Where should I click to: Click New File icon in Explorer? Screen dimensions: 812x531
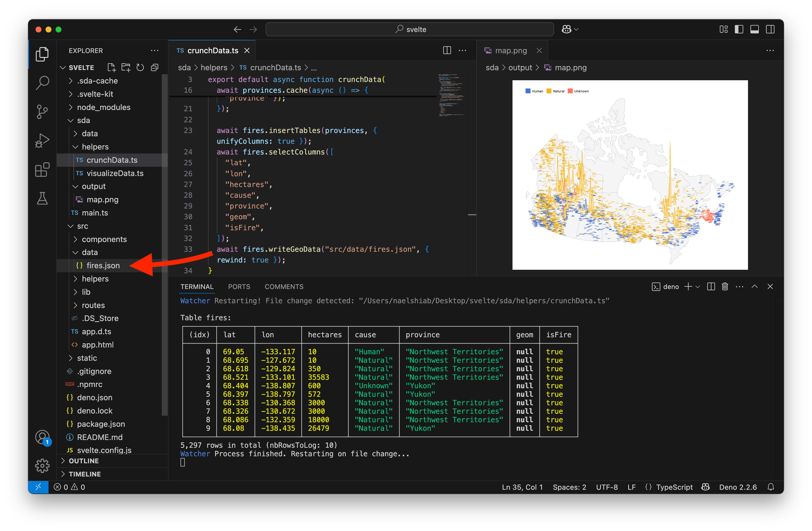click(x=111, y=67)
